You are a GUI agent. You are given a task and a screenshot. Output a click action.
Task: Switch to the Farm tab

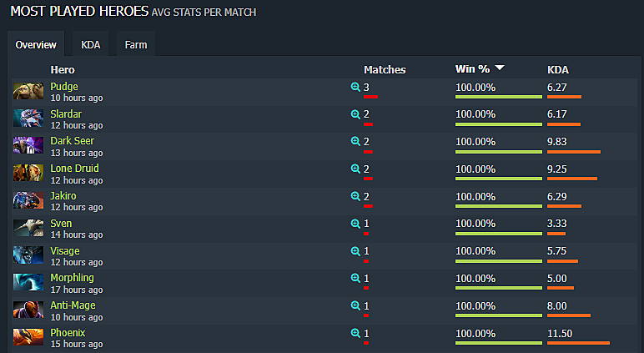[135, 44]
